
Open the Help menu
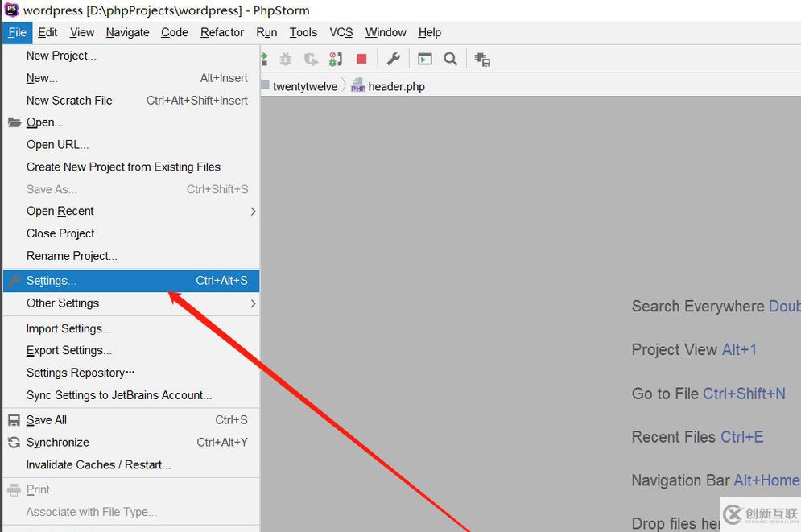(x=430, y=33)
